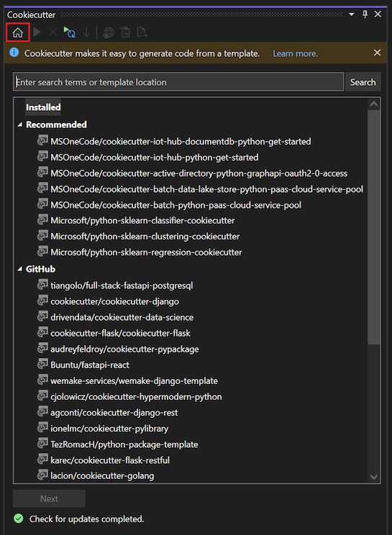The width and height of the screenshot is (392, 535).
Task: Open the window position dropdown arrow
Action: [x=352, y=14]
